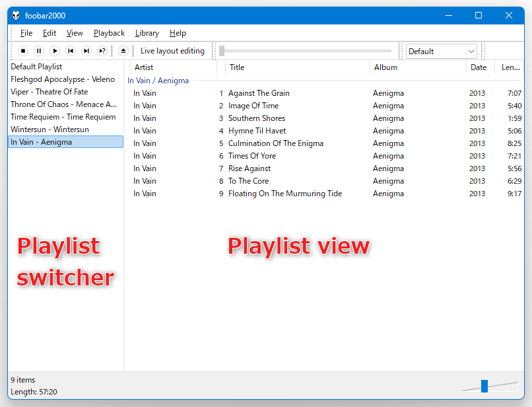Open the Playback menu
Screen dimensions: 532x407
[x=110, y=33]
